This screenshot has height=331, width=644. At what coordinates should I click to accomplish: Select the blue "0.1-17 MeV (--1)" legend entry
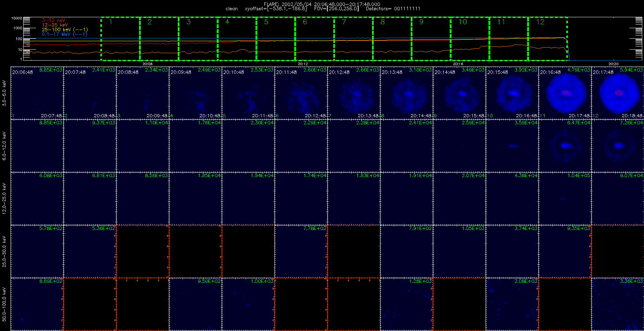tap(64, 34)
